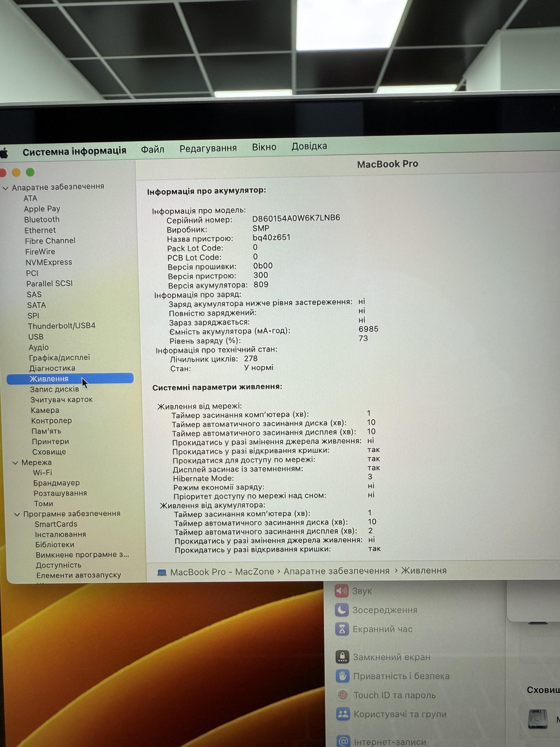Viewport: 560px width, 747px height.
Task: Open the Довідка menu
Action: coord(309,146)
